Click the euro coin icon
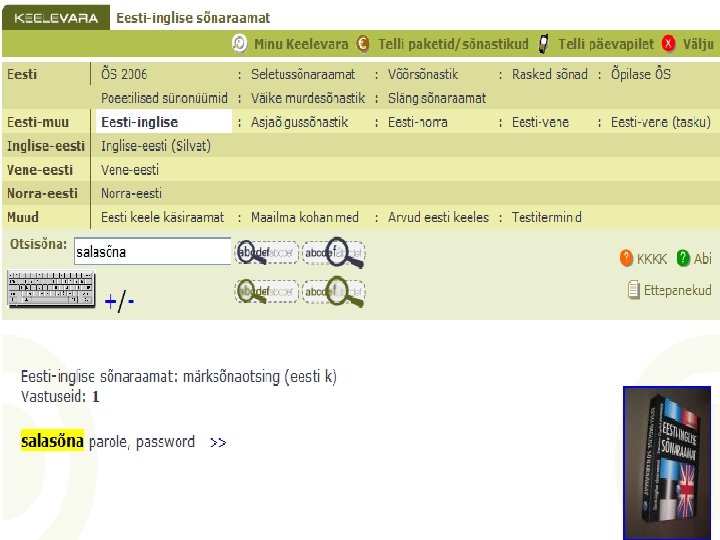720x540 pixels. 363,44
